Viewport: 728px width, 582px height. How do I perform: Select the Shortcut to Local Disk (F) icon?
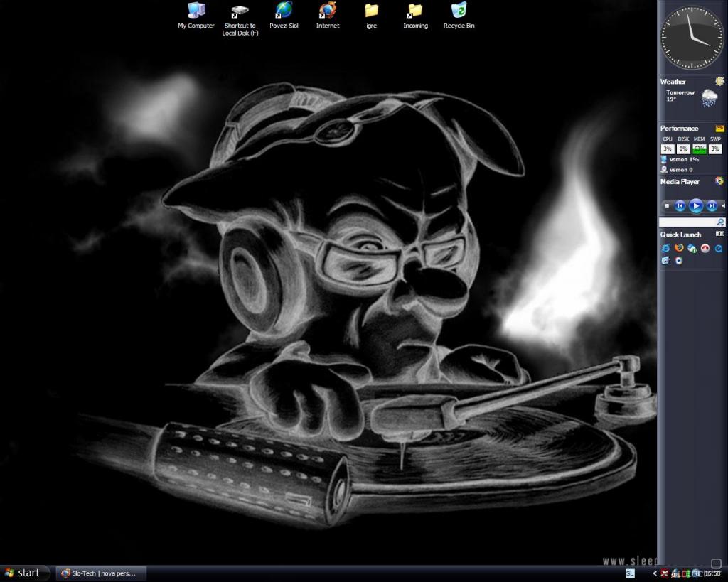coord(240,19)
